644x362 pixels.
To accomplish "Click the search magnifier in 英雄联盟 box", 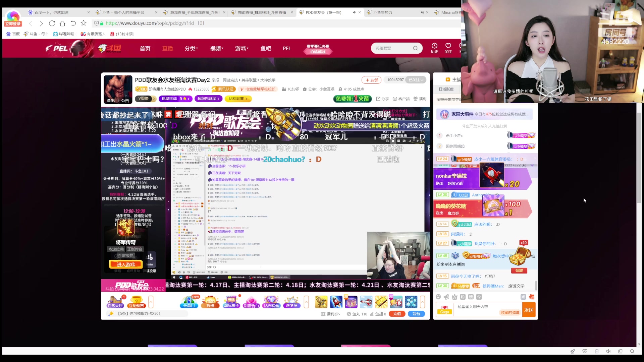I will pos(415,48).
